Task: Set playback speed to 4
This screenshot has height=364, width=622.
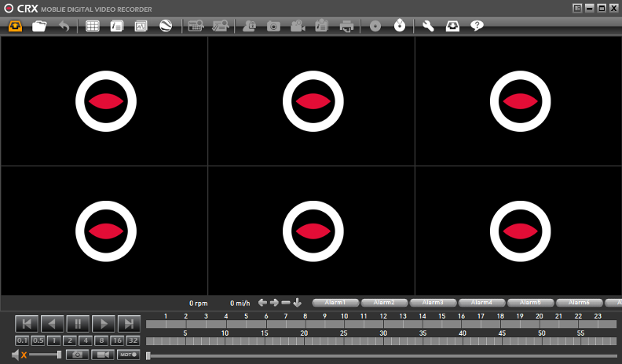Action: 86,340
